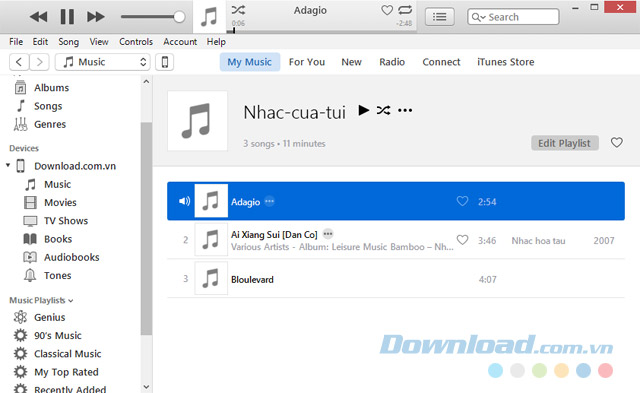The height and width of the screenshot is (393, 640).
Task: Love the Ai Xiang Sui song
Action: coord(462,240)
